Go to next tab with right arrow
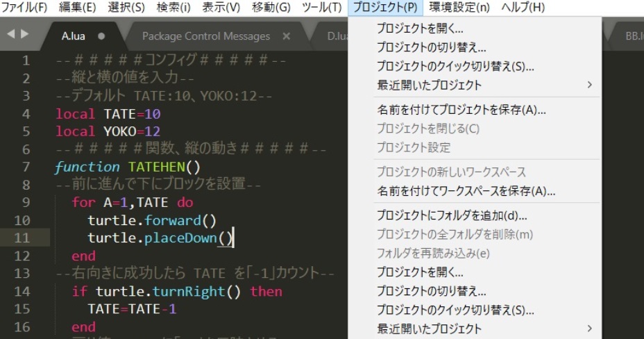644x339 pixels. (25, 34)
